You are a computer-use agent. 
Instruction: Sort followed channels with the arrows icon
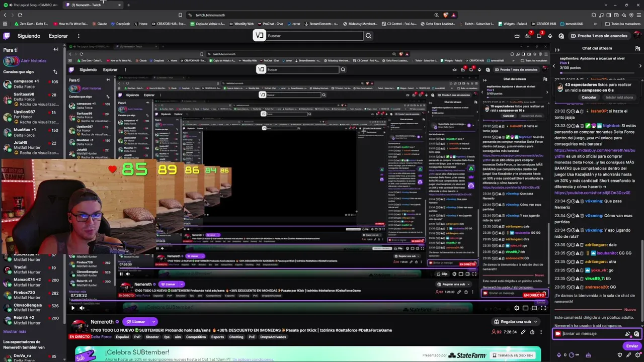55,72
